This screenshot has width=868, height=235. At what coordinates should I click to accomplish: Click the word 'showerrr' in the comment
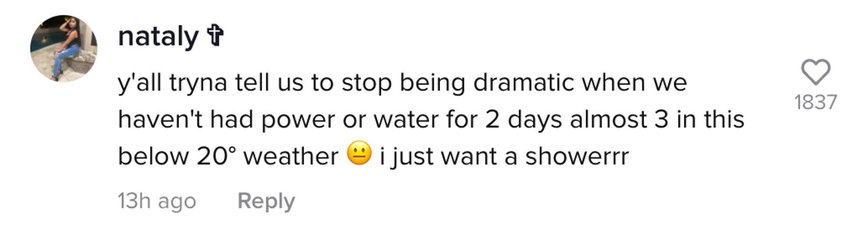[x=577, y=156]
